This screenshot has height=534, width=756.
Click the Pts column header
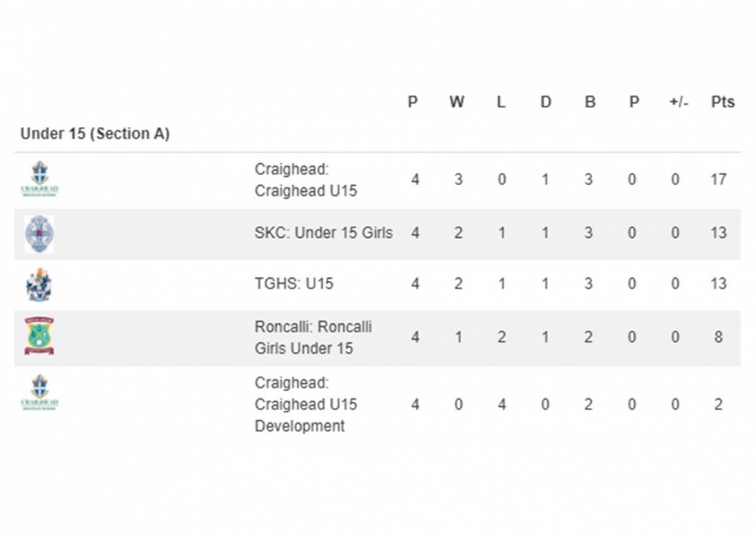(723, 102)
